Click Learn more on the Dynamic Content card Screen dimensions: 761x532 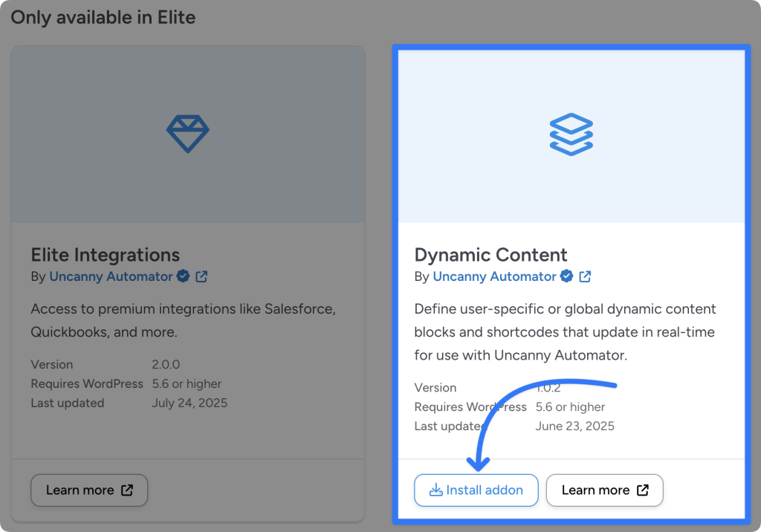(604, 490)
